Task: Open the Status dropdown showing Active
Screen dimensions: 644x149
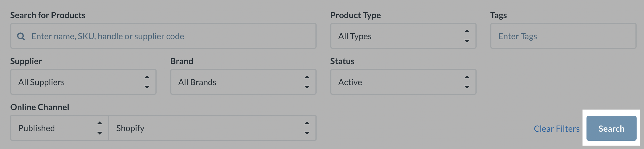Action: (399, 82)
